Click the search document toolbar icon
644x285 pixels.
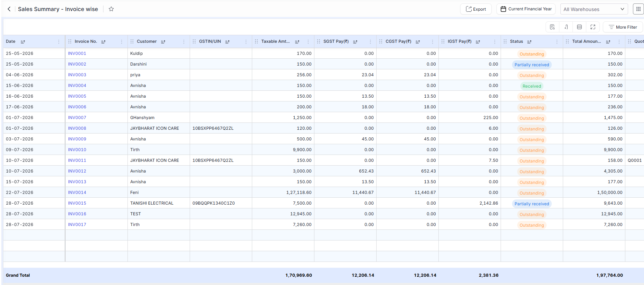click(x=552, y=27)
